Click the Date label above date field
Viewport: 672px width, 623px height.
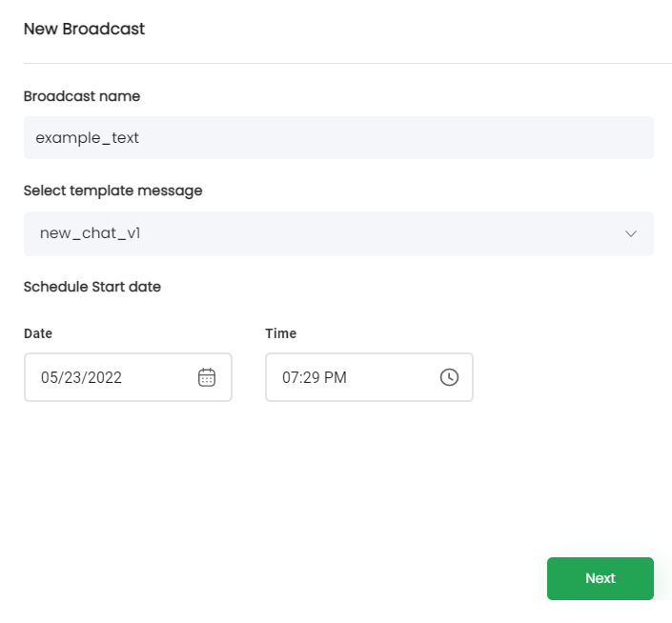coord(38,333)
